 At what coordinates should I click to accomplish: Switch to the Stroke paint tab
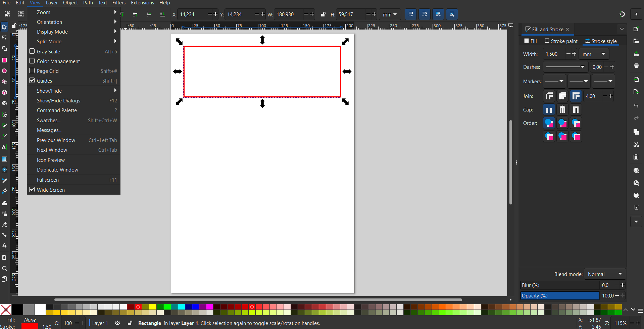point(561,41)
